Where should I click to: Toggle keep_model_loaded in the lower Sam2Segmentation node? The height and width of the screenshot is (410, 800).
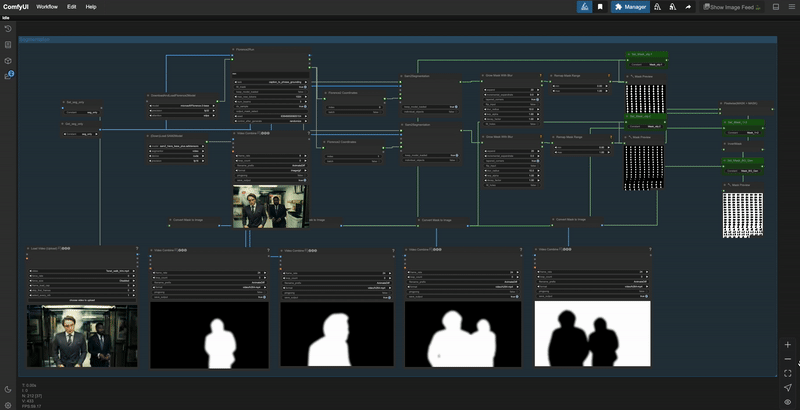tap(431, 155)
